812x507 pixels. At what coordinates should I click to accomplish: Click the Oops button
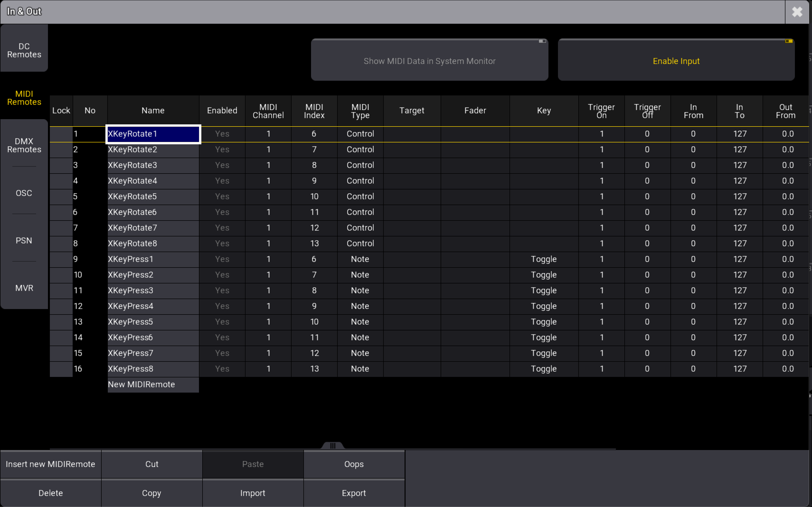pyautogui.click(x=354, y=464)
